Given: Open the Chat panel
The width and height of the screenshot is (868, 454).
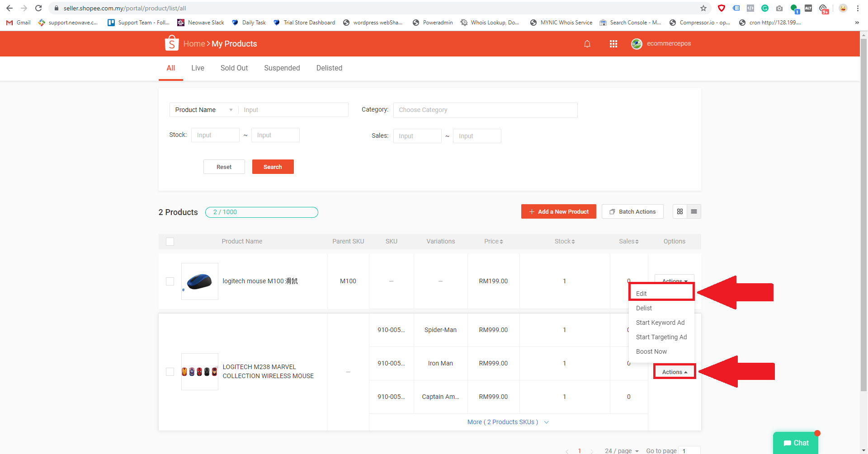Looking at the screenshot, I should click(x=796, y=443).
